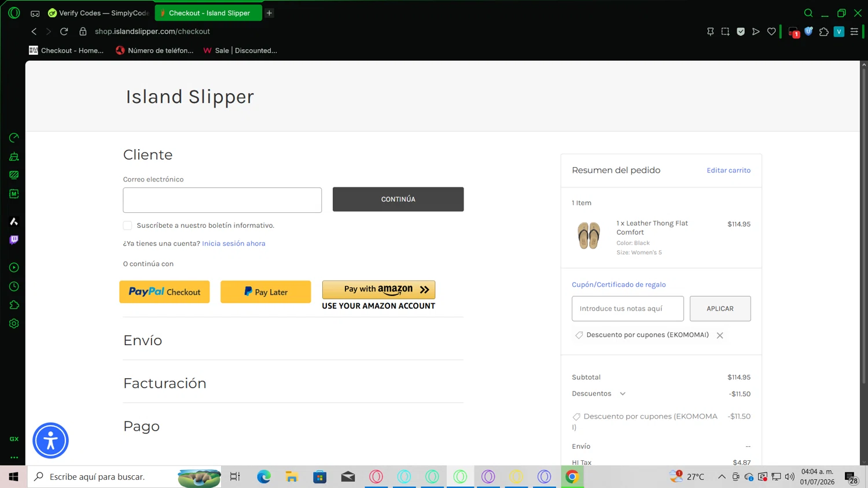
Task: Choose the PayPal Pay Later button
Action: [x=266, y=292]
